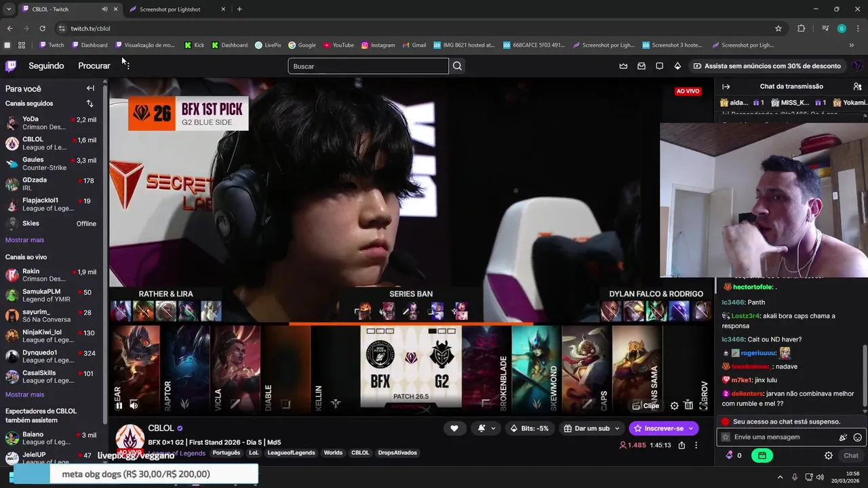Open chat community users icon
This screenshot has width=868, height=488.
[x=857, y=87]
